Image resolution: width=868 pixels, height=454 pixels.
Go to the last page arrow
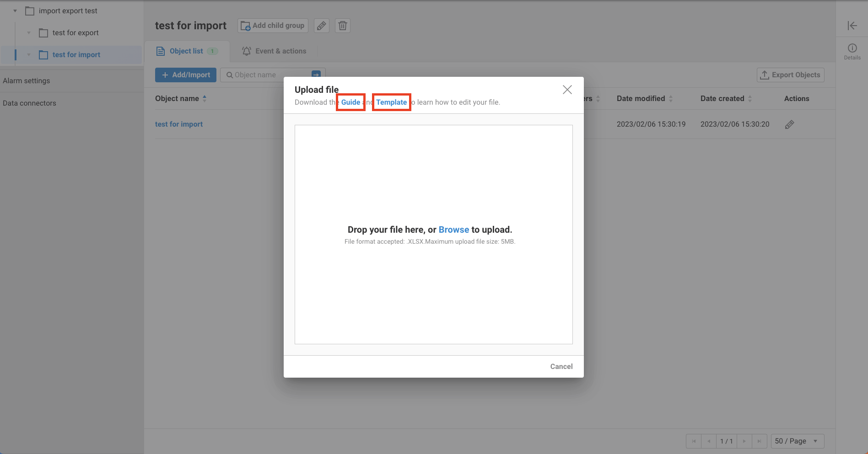(x=759, y=441)
